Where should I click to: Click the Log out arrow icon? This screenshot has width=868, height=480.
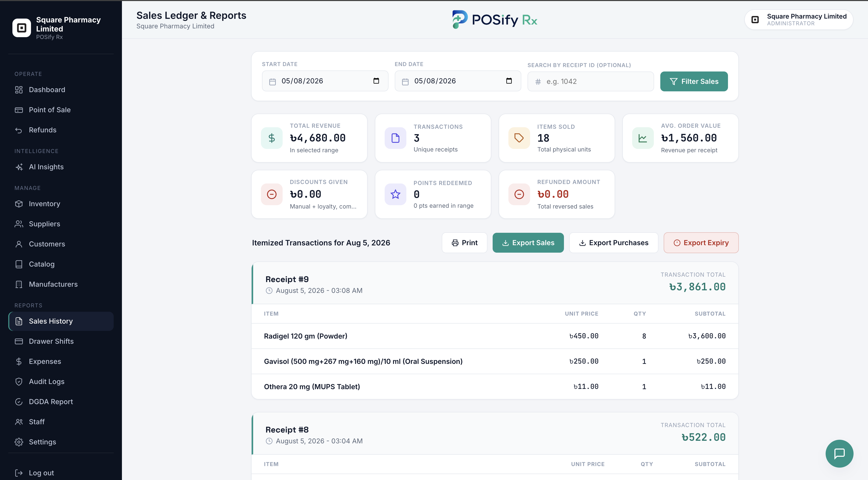(x=19, y=473)
